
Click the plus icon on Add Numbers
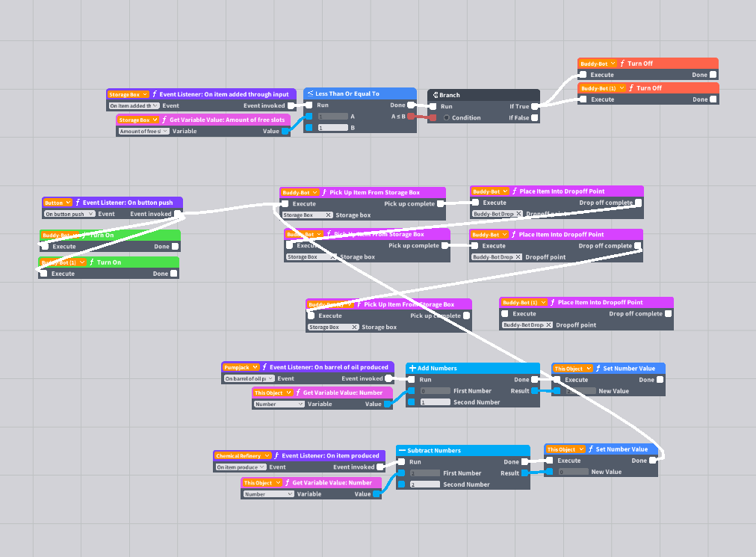coord(412,368)
